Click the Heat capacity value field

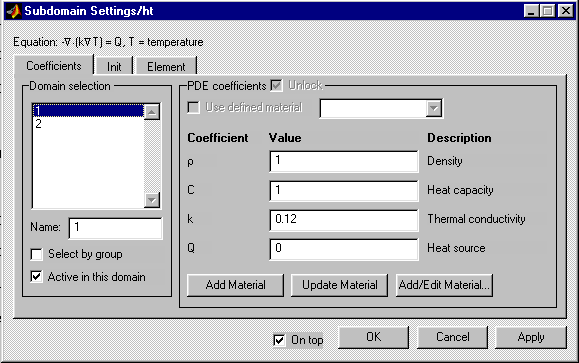[x=344, y=191]
